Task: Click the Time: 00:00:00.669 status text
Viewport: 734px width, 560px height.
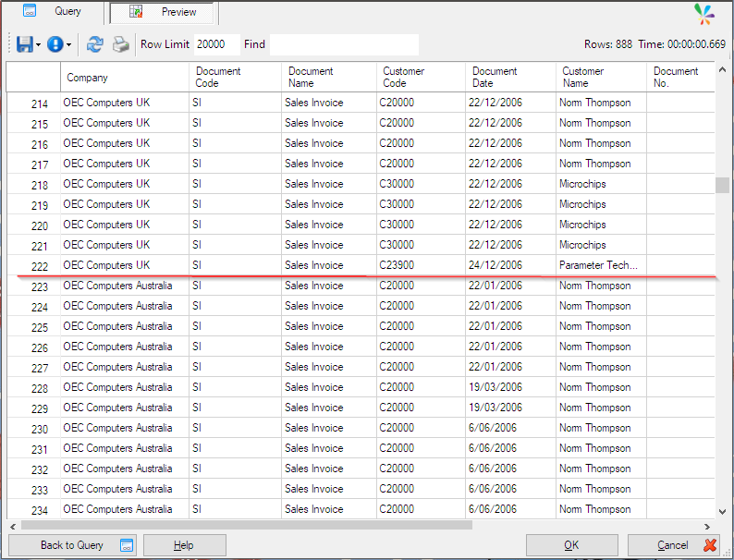Action: pyautogui.click(x=682, y=44)
